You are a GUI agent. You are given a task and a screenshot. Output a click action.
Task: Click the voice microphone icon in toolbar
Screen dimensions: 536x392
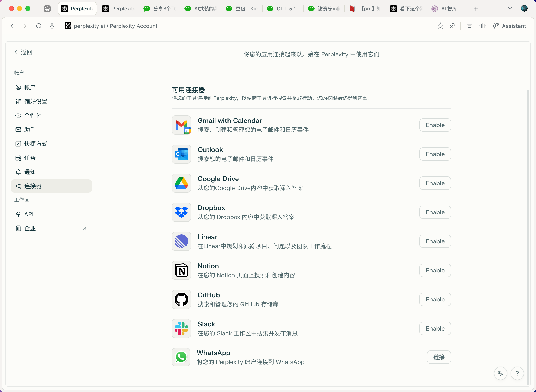point(52,26)
